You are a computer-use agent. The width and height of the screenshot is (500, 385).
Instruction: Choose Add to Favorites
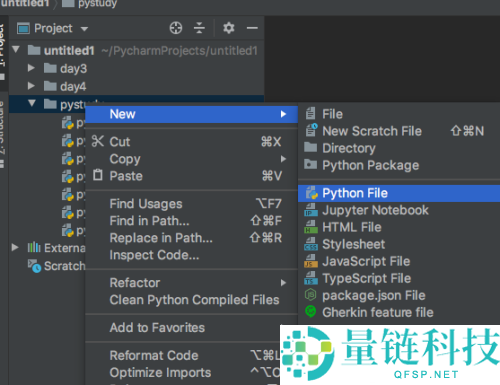(x=192, y=328)
